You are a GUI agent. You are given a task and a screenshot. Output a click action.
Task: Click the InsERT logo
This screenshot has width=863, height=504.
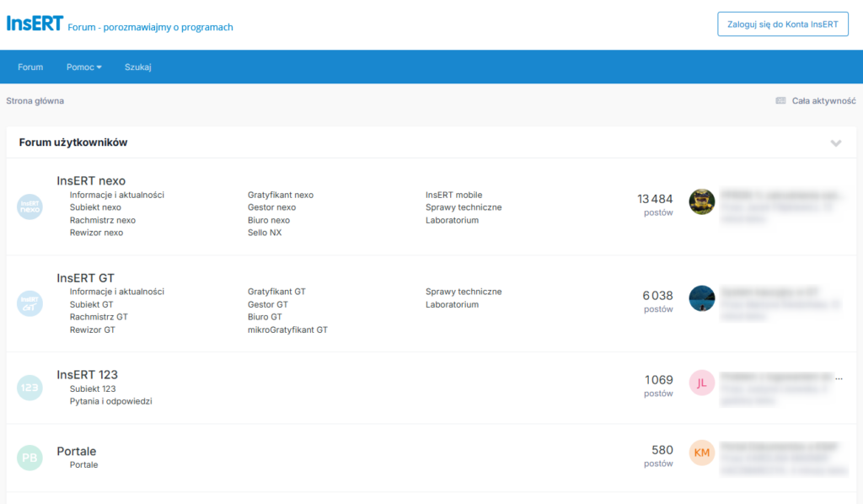[x=35, y=24]
